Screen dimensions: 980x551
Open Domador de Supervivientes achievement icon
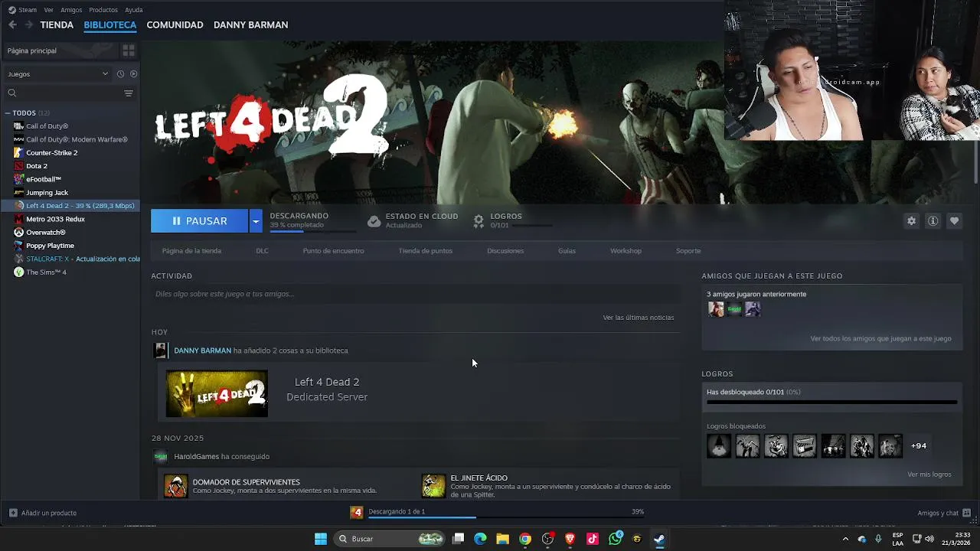pyautogui.click(x=176, y=486)
